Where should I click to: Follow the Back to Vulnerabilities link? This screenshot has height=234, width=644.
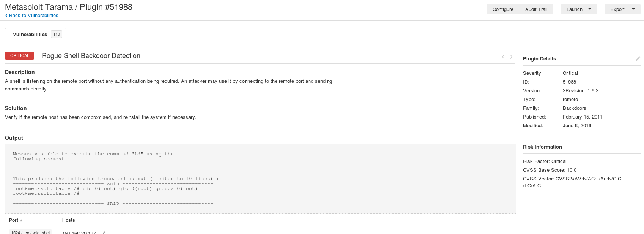click(33, 16)
